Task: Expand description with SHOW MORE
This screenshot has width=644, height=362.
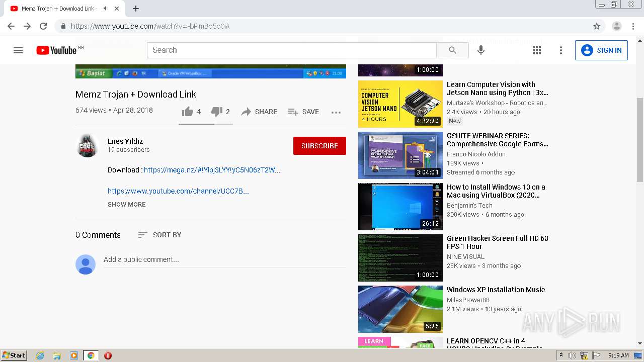Action: tap(126, 205)
